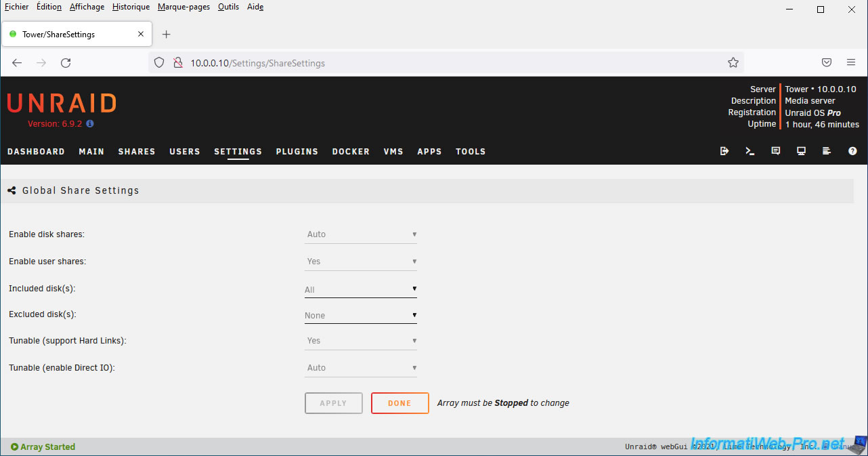
Task: Open the Log icon in navigation bar
Action: 827,151
